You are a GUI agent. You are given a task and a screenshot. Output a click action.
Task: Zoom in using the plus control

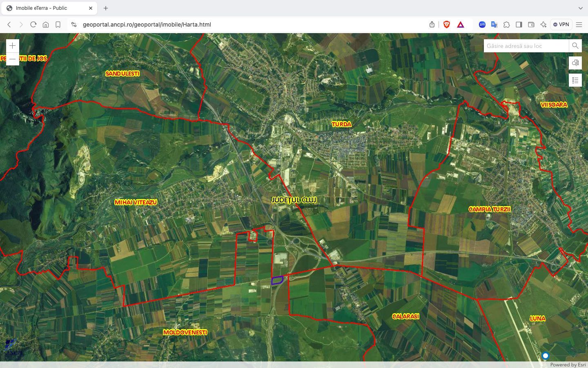12,45
